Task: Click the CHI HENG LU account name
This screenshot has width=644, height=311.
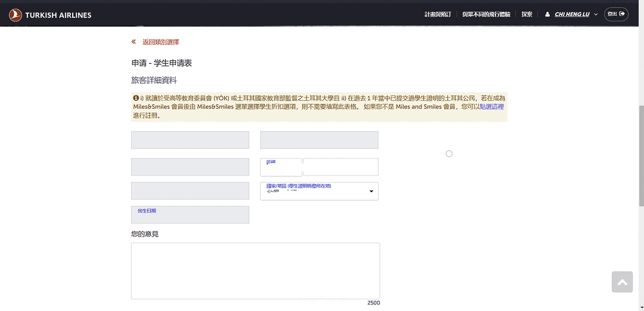Action: [x=572, y=14]
